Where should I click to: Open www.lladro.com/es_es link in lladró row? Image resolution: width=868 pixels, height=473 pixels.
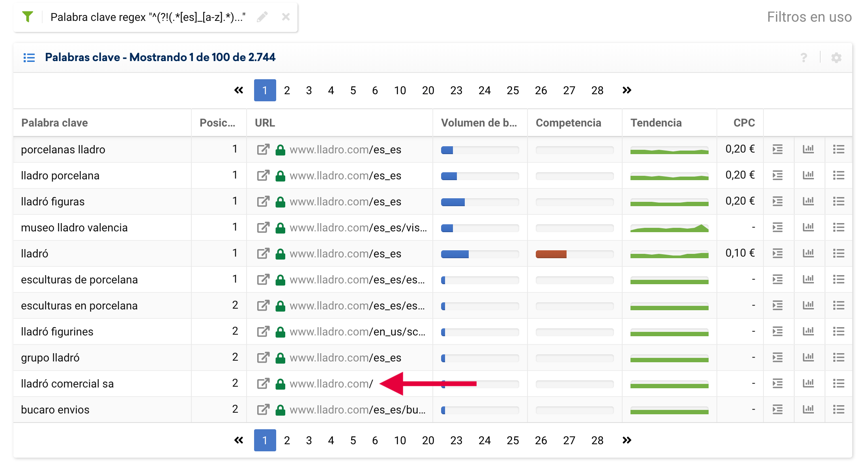345,253
